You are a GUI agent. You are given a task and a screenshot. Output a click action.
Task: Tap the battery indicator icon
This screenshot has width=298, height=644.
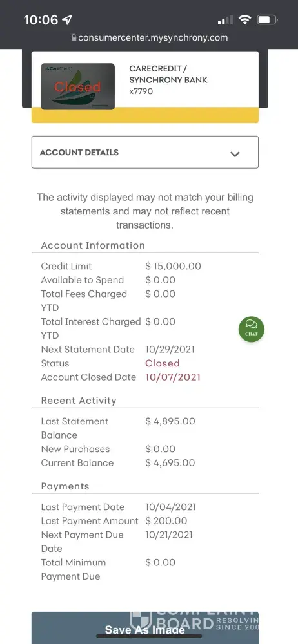pyautogui.click(x=267, y=20)
